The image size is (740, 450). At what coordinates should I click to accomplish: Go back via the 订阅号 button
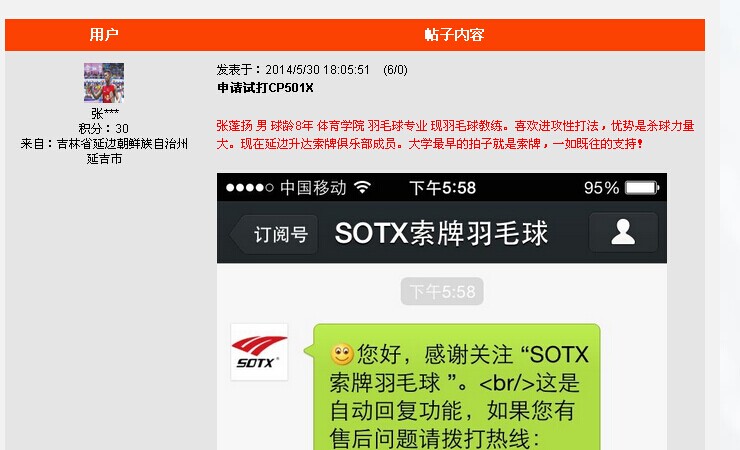275,234
